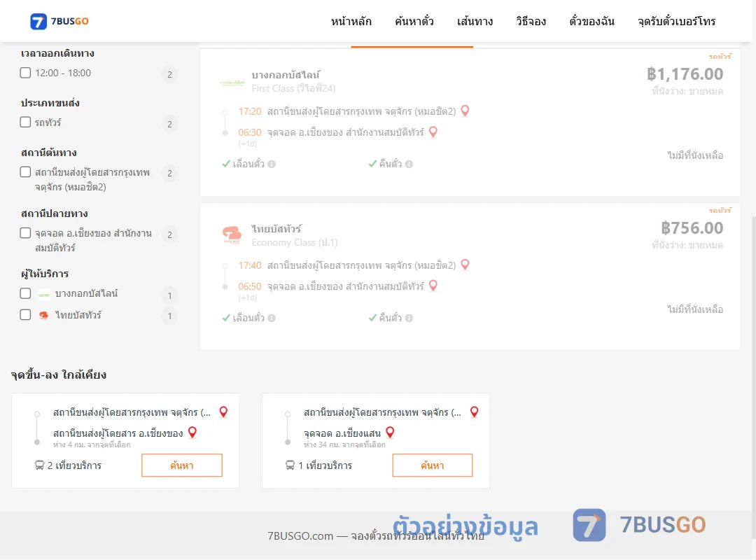The width and height of the screenshot is (756, 560).
Task: Open map pin for ไทยบัสทัวร์ 17:40 departure station
Action: (x=465, y=265)
